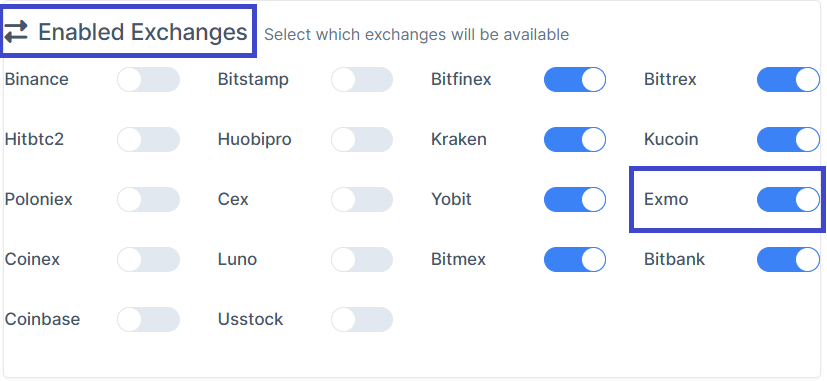Turn on the Bitstamp switch
The height and width of the screenshot is (381, 827).
click(x=362, y=80)
